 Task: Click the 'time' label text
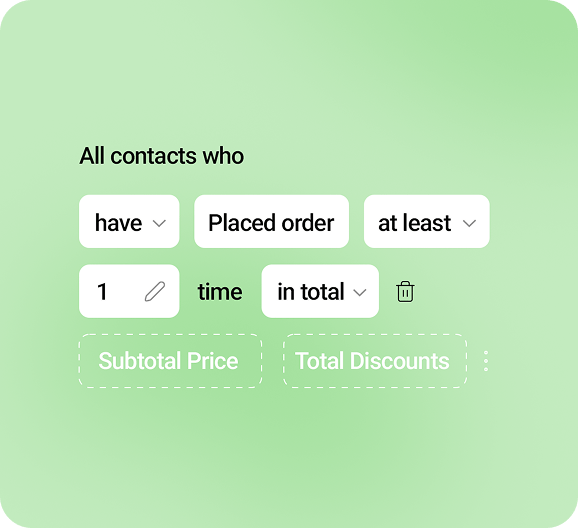pos(220,292)
